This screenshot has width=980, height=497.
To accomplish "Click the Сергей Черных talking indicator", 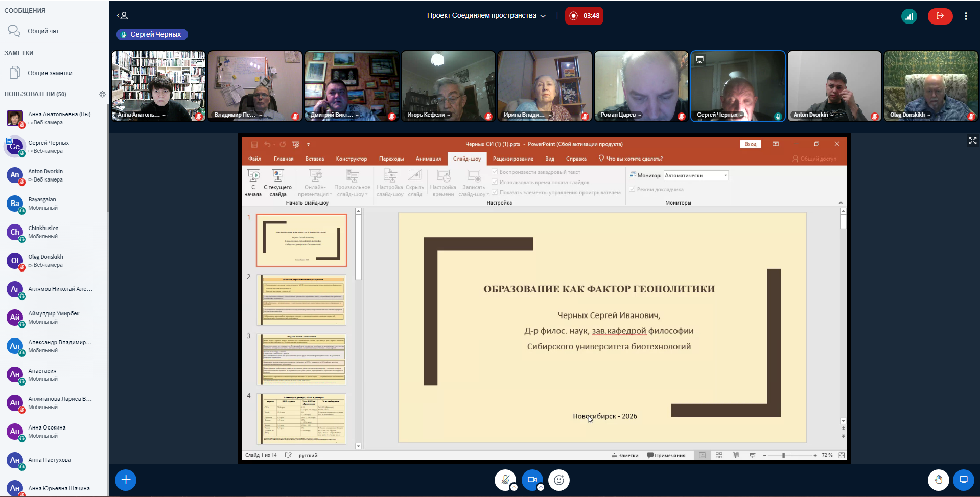I will pyautogui.click(x=152, y=34).
